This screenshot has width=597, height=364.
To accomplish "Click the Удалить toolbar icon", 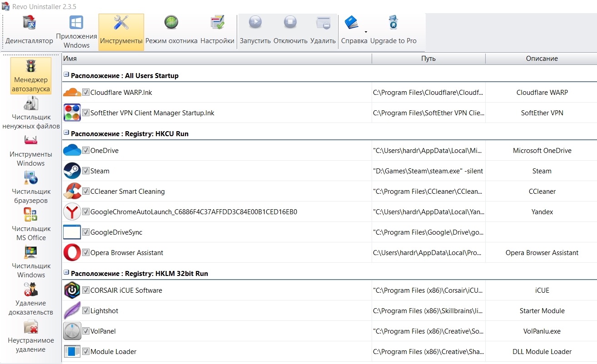I will [x=323, y=22].
